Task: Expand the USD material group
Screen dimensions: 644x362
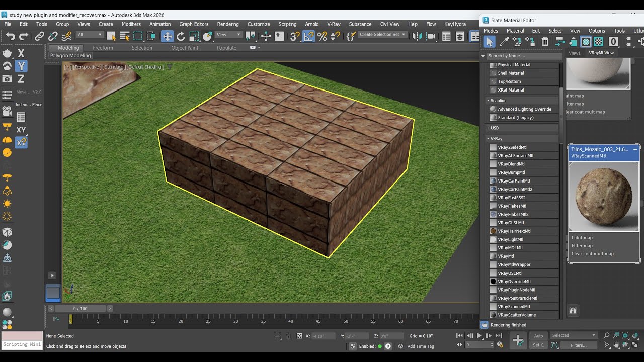Action: (522, 128)
